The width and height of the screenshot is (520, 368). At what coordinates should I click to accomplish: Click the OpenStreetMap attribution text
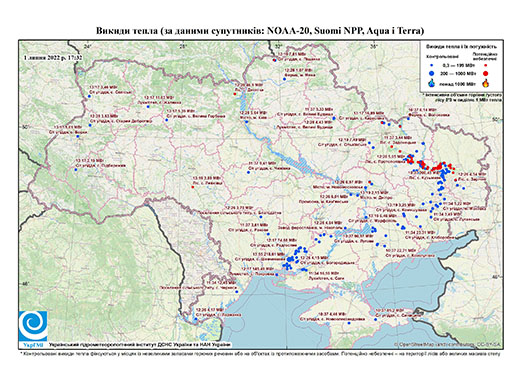448,344
